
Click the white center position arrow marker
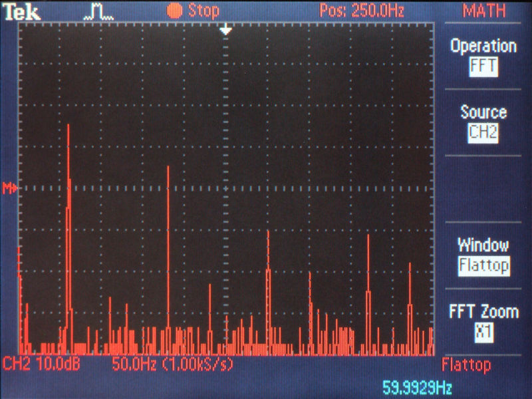point(226,30)
